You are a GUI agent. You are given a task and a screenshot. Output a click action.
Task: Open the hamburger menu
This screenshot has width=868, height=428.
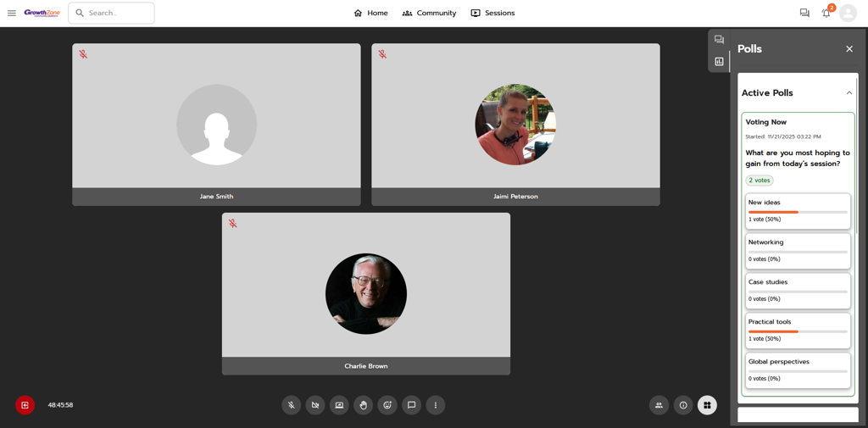point(12,14)
